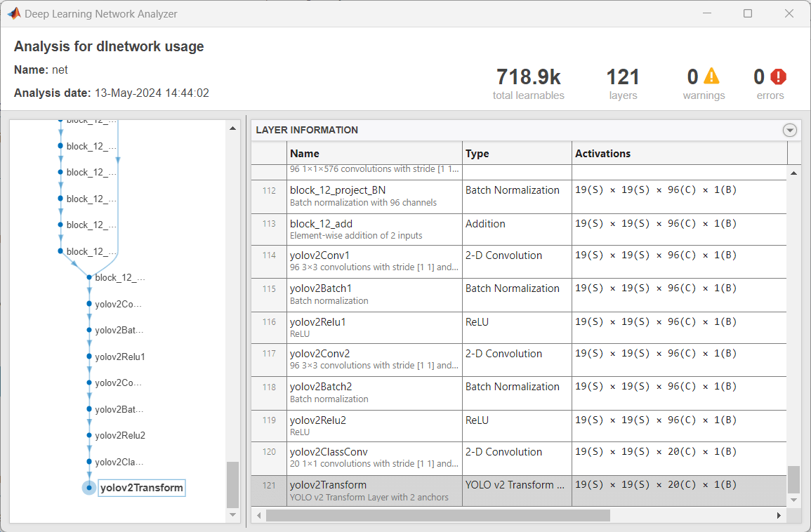The height and width of the screenshot is (532, 811).
Task: Select the yolov2Conv1 layer row
Action: point(375,261)
